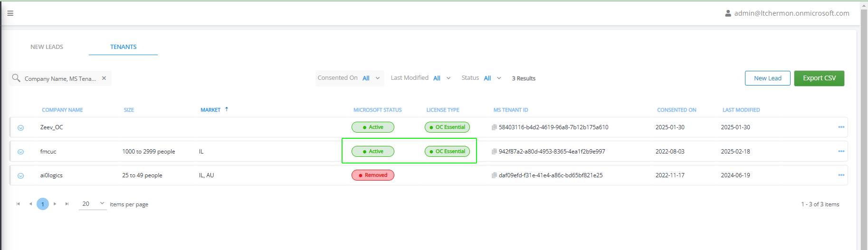The height and width of the screenshot is (250, 868).
Task: Export the tenants list as CSV
Action: (819, 78)
